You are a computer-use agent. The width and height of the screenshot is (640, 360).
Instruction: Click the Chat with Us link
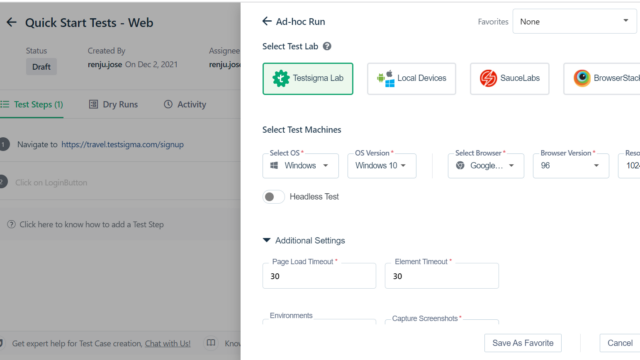tap(168, 344)
